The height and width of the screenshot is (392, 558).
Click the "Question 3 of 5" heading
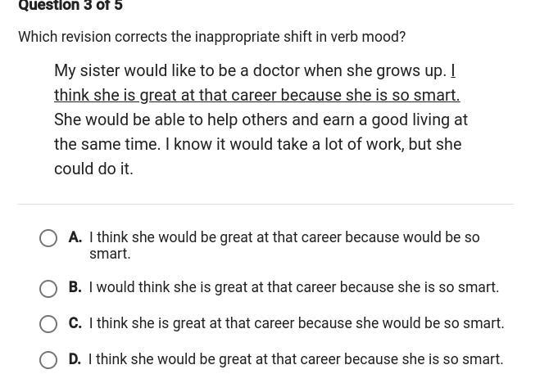tap(70, 6)
